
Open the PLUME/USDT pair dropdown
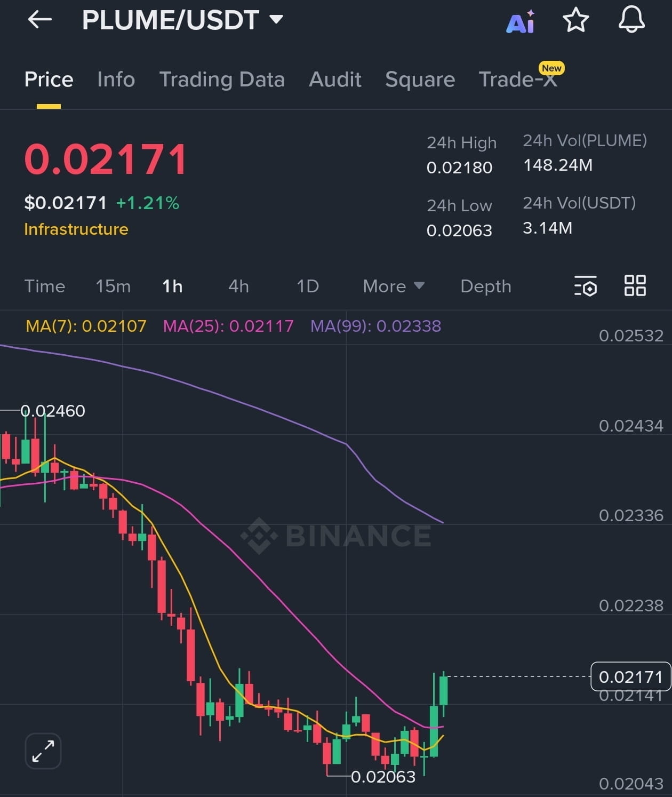(182, 20)
